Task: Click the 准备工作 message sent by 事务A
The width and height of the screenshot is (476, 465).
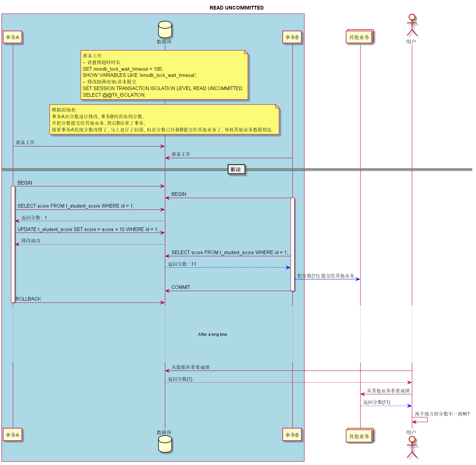Action: coord(25,142)
